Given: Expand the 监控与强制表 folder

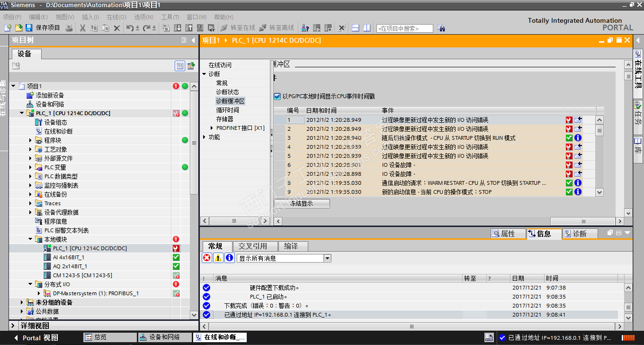Looking at the screenshot, I should (x=31, y=185).
